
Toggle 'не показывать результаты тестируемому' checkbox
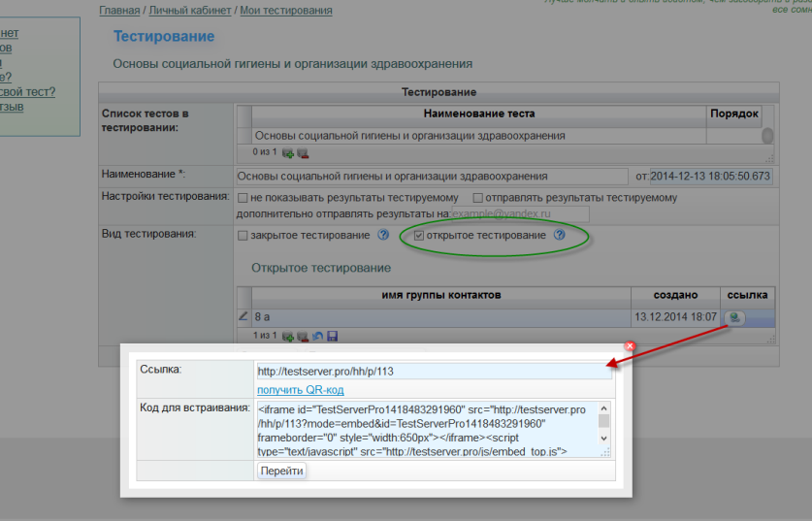243,198
